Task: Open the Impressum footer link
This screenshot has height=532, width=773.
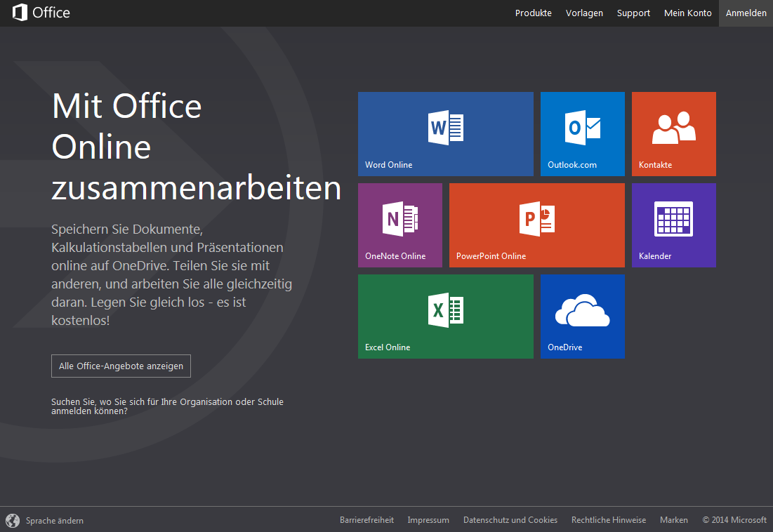Action: pos(428,520)
